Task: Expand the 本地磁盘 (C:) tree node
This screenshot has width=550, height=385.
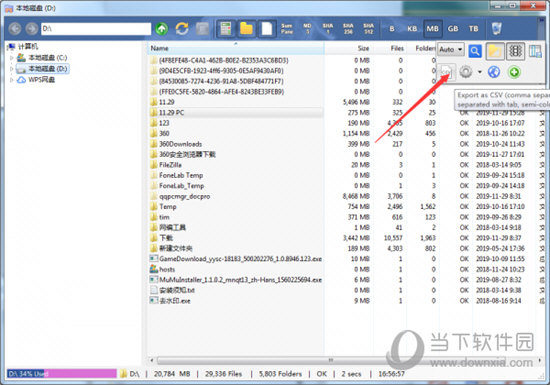Action: (x=12, y=58)
